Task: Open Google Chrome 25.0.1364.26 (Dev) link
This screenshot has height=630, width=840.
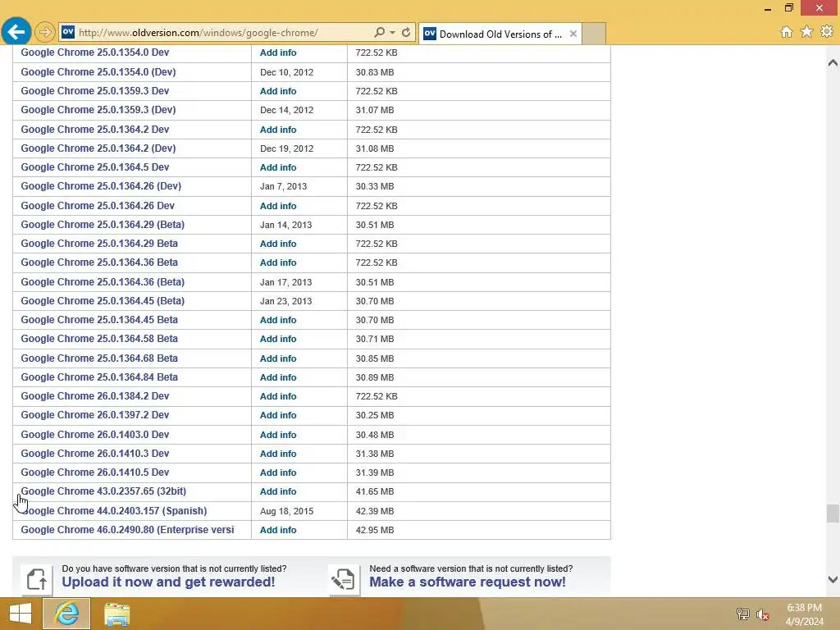Action: (101, 186)
